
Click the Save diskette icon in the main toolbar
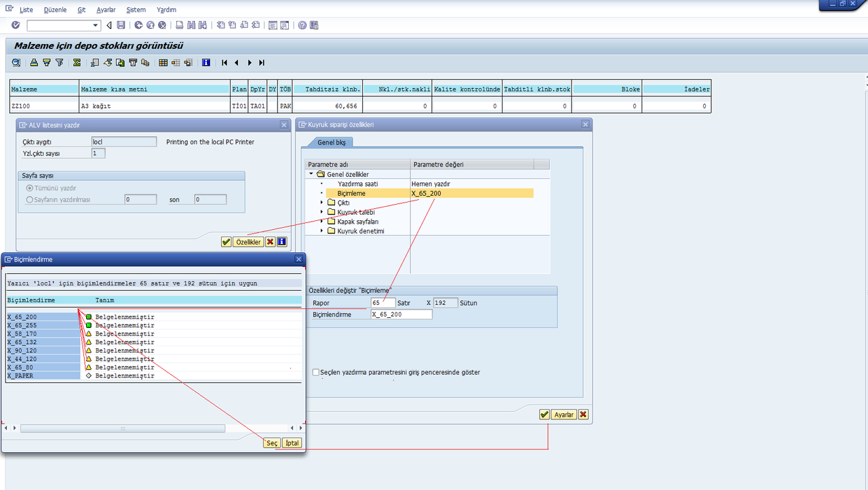click(x=121, y=25)
